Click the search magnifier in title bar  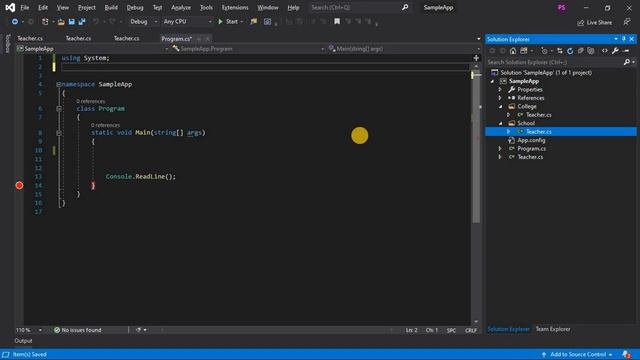(x=404, y=7)
